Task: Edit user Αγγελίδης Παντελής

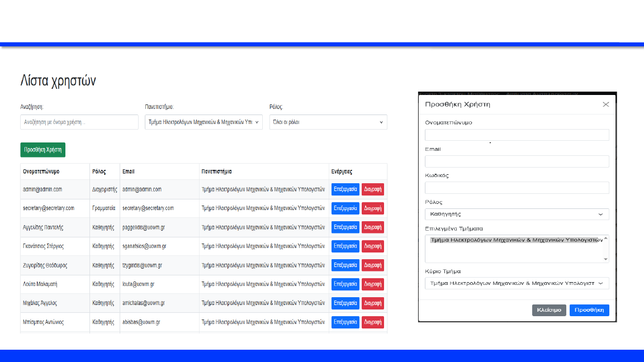Action: click(x=345, y=227)
